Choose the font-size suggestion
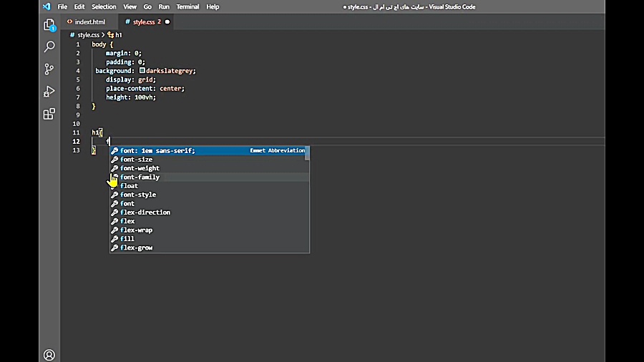The height and width of the screenshot is (362, 644). [x=210, y=160]
